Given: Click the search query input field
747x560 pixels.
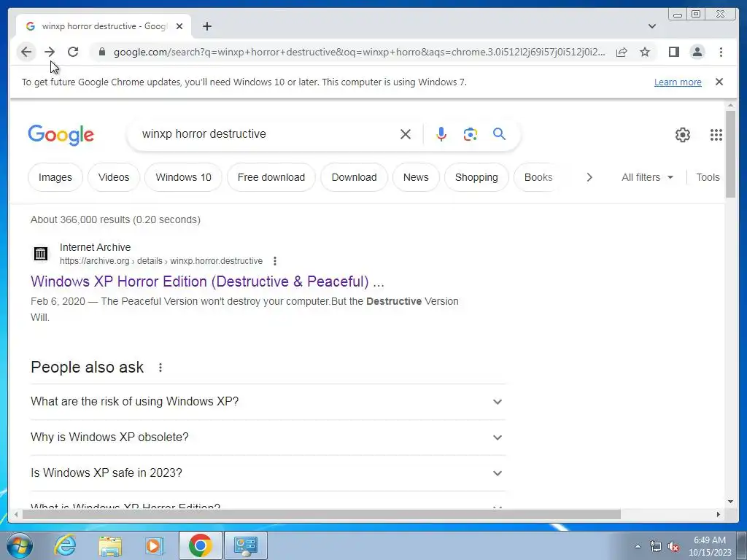Looking at the screenshot, I should (x=267, y=134).
